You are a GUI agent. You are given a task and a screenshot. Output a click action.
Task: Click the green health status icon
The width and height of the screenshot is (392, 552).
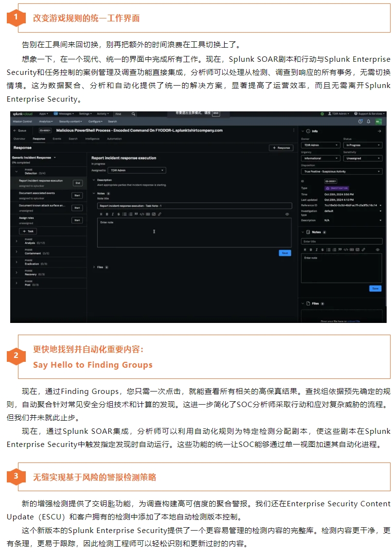tap(322, 114)
